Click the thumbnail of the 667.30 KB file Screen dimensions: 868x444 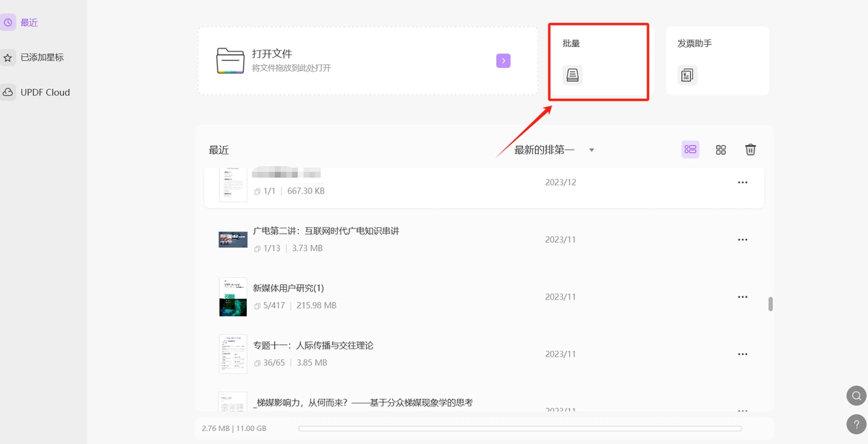coord(233,184)
